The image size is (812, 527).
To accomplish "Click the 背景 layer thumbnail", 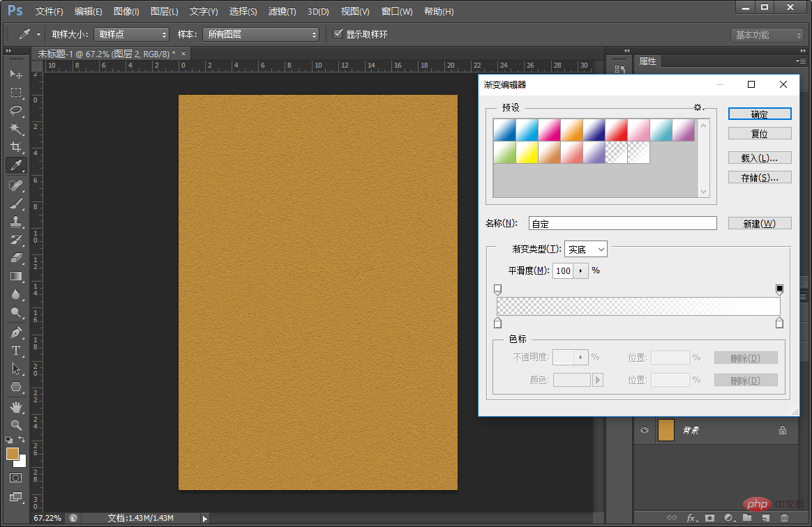I will pos(666,430).
